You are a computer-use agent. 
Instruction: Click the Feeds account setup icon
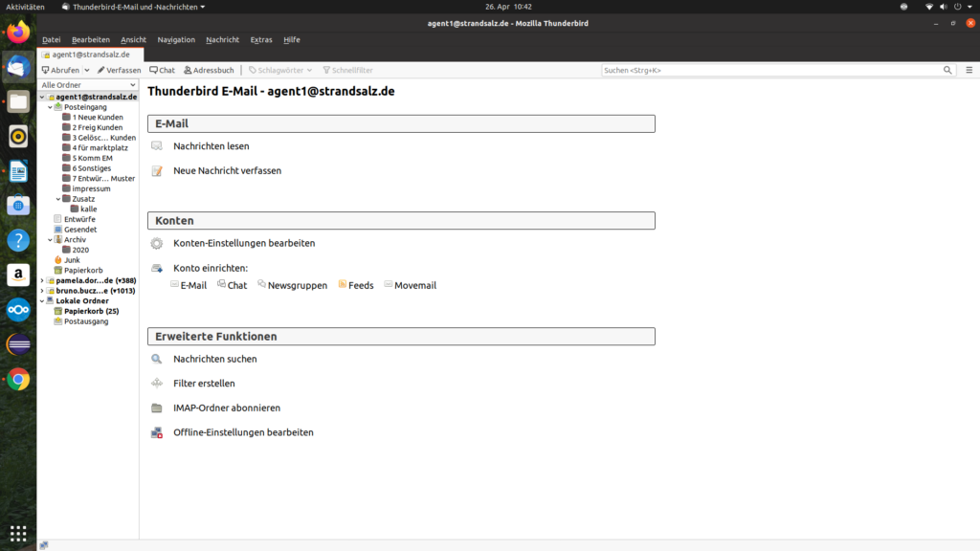343,285
